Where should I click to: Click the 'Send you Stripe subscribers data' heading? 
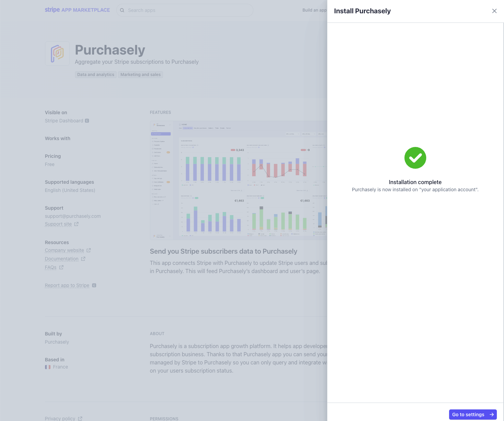tap(223, 251)
